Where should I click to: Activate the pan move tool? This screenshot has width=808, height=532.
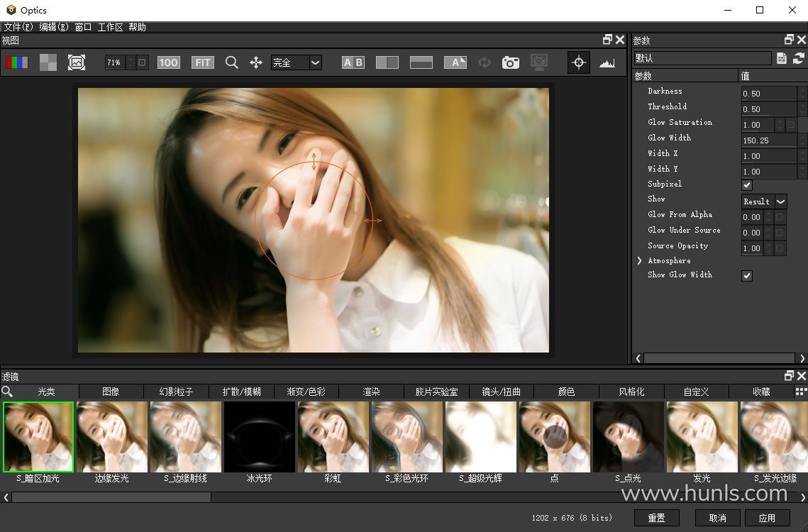point(256,62)
